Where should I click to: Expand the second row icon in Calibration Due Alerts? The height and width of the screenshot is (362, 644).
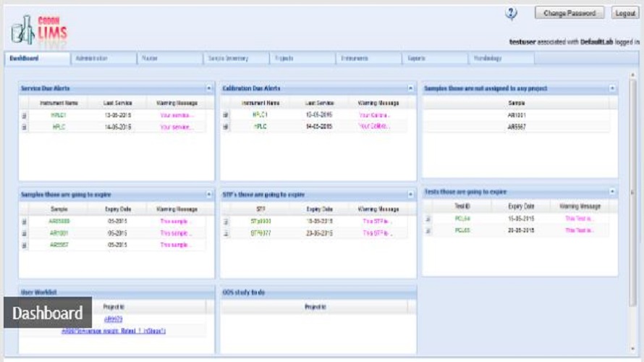(226, 127)
